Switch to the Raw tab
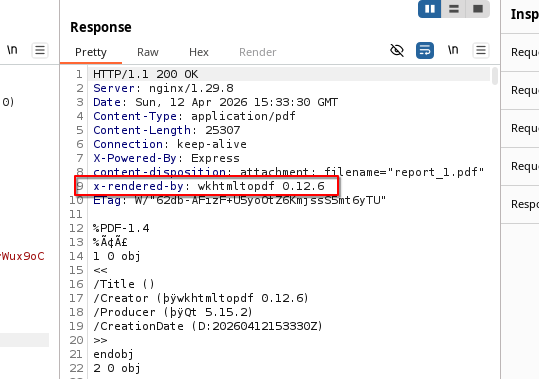This screenshot has height=379, width=539. tap(148, 52)
